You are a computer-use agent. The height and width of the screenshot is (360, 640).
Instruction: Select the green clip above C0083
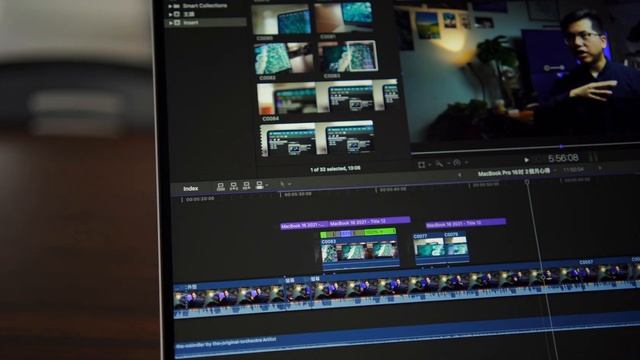pos(358,233)
